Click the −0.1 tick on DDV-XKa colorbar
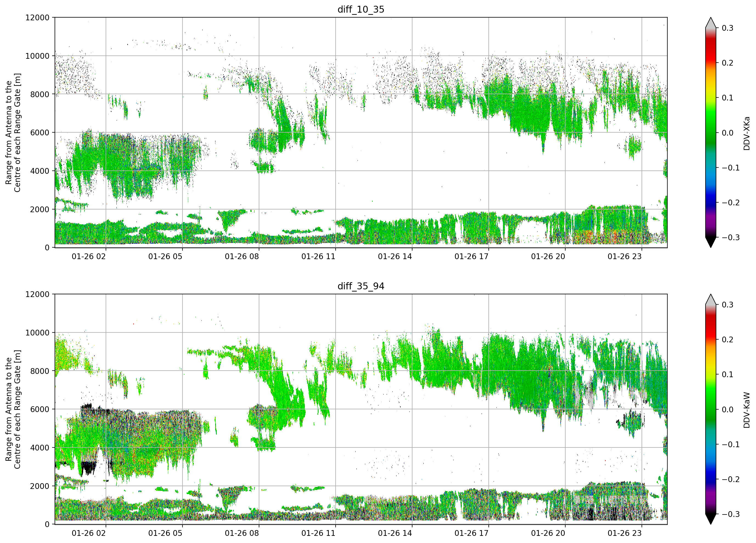This screenshot has width=756, height=543. pyautogui.click(x=731, y=168)
